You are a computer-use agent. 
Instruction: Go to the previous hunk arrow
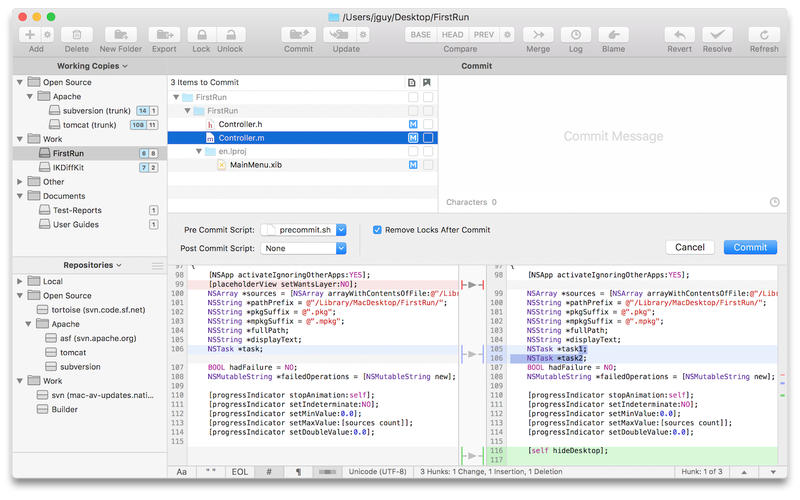(744, 472)
